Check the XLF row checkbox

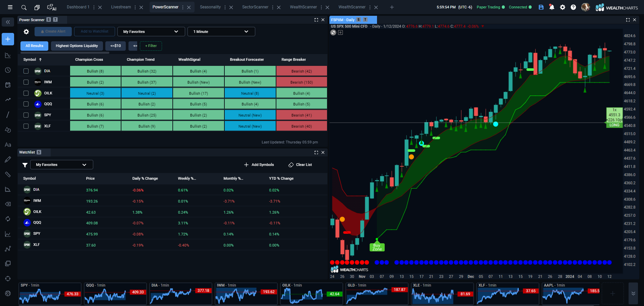tap(26, 126)
